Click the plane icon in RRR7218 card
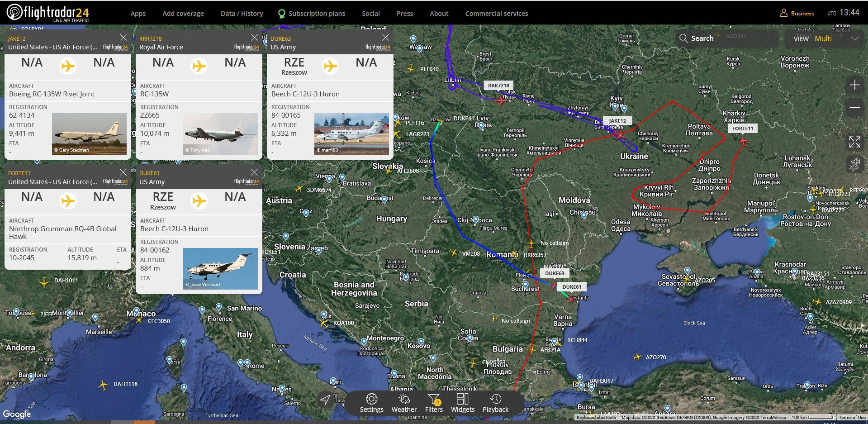 [x=199, y=66]
